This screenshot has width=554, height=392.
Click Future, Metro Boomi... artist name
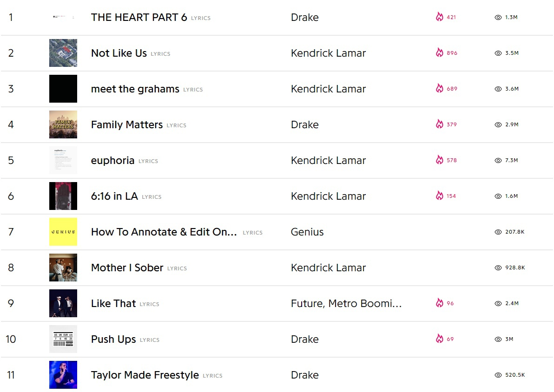346,304
